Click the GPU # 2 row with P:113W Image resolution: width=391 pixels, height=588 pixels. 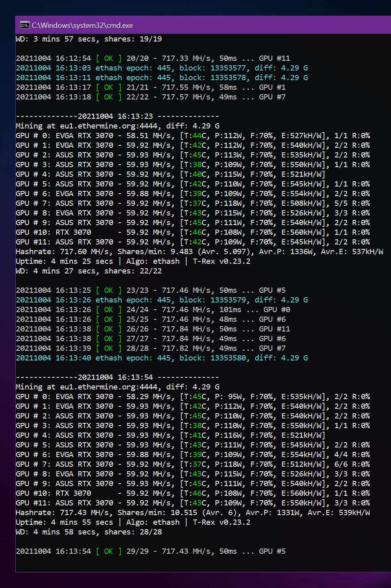(193, 155)
